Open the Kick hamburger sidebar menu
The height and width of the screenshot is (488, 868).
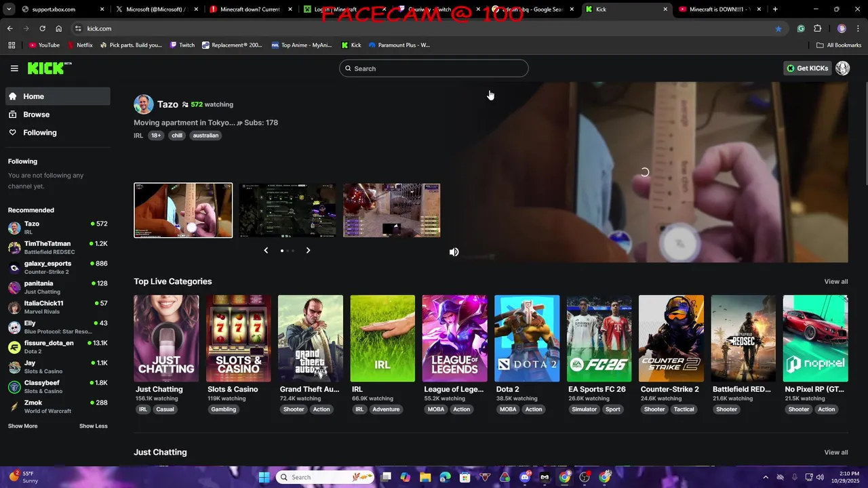tap(14, 68)
